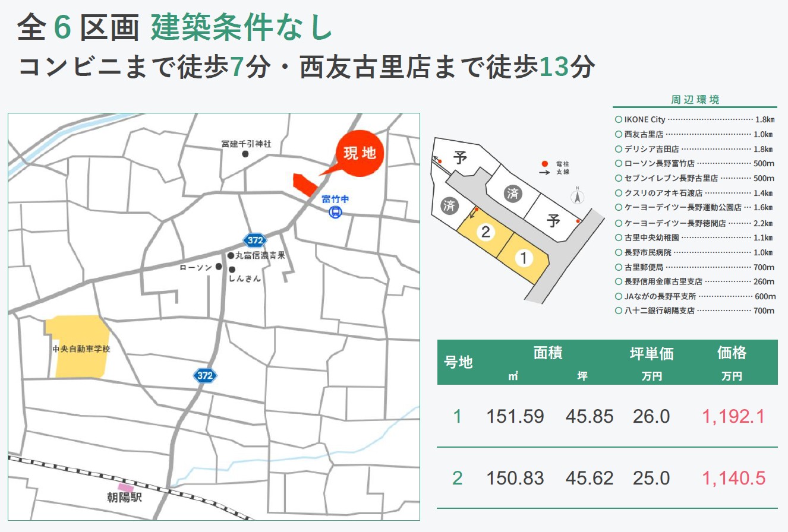Click the red 電柱 legend dot
This screenshot has width=788, height=532.
tap(544, 163)
